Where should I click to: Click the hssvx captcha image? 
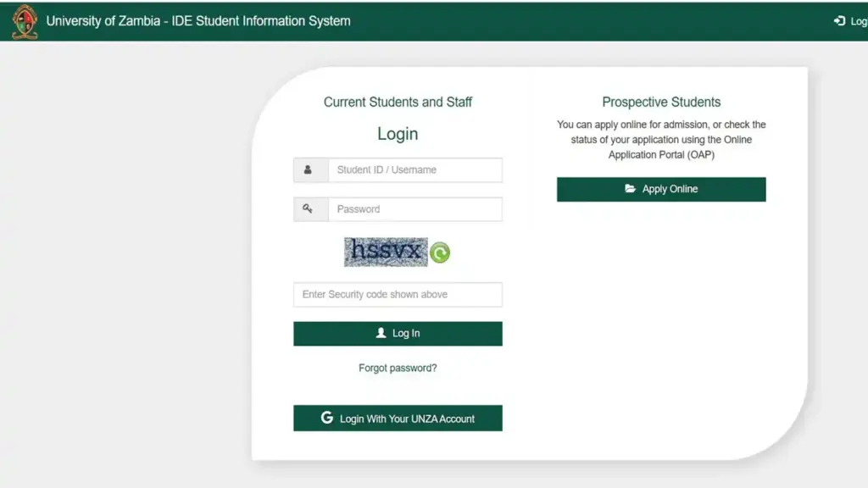(x=386, y=252)
